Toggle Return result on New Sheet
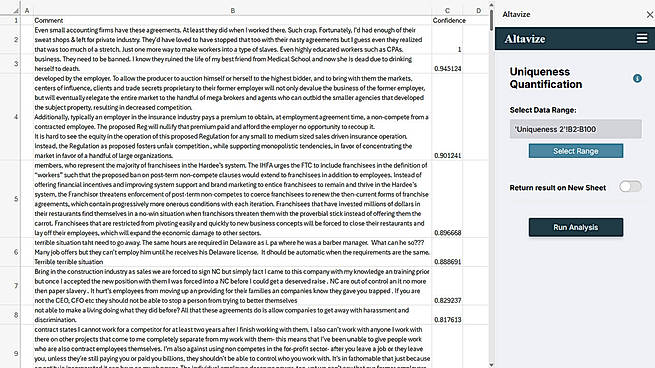Screen dimensions: 655x368 tap(630, 187)
